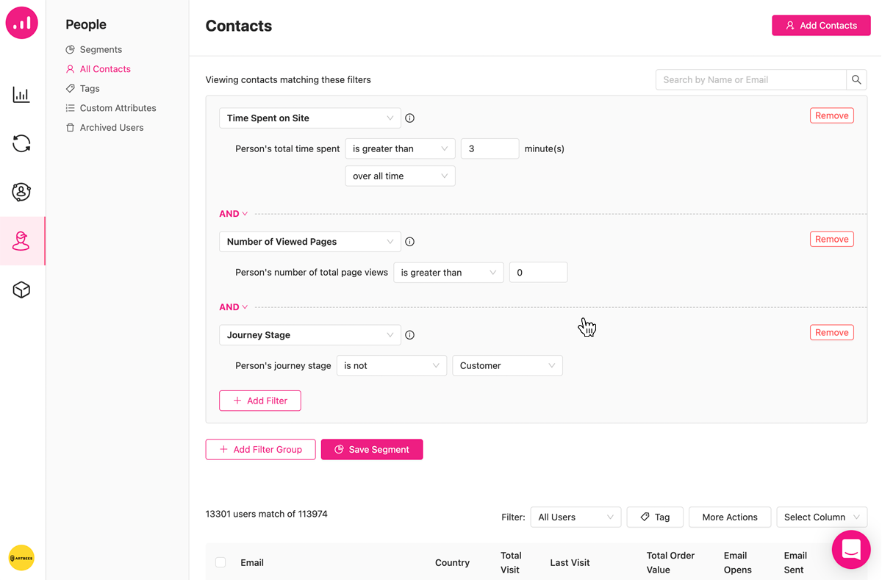Show info for Journey Stage filter
Viewport: 882px width, 588px height.
[410, 335]
